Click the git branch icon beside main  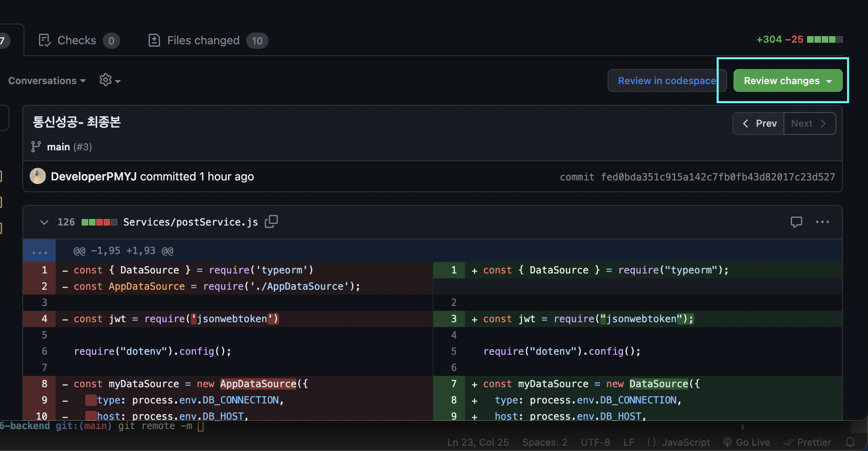(36, 147)
